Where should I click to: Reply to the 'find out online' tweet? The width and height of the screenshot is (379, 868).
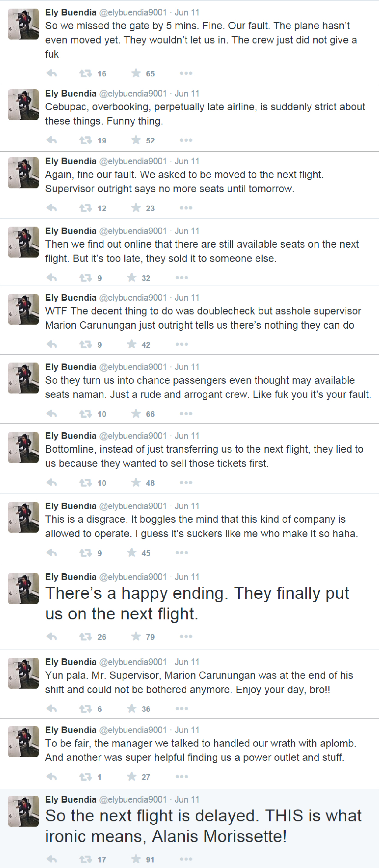click(51, 277)
